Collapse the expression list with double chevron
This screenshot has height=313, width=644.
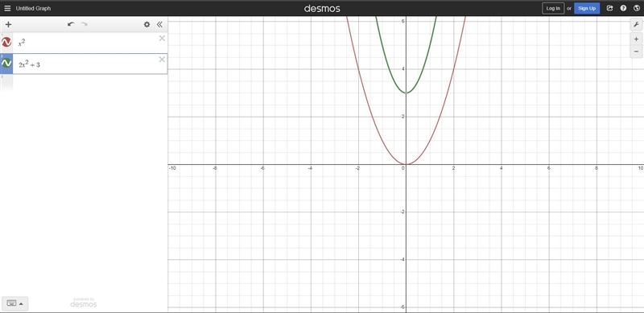[x=159, y=25]
